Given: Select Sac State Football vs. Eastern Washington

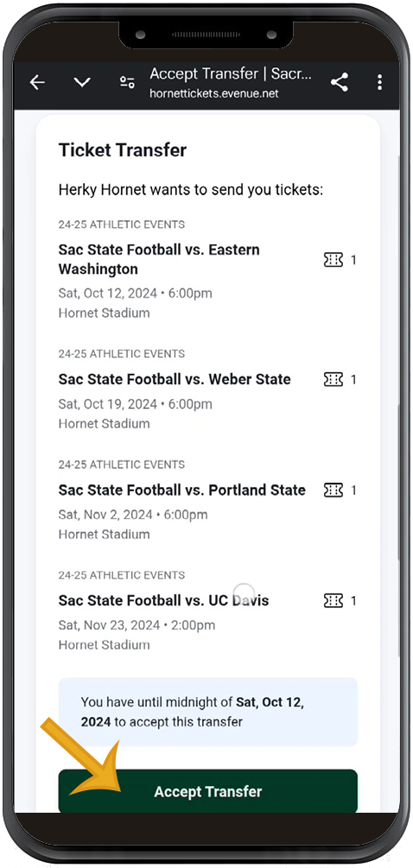Looking at the screenshot, I should [x=159, y=259].
